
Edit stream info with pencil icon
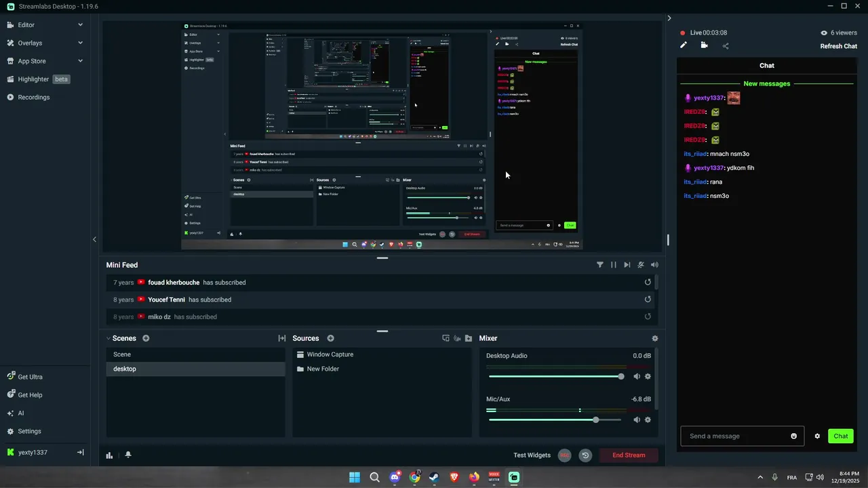684,45
